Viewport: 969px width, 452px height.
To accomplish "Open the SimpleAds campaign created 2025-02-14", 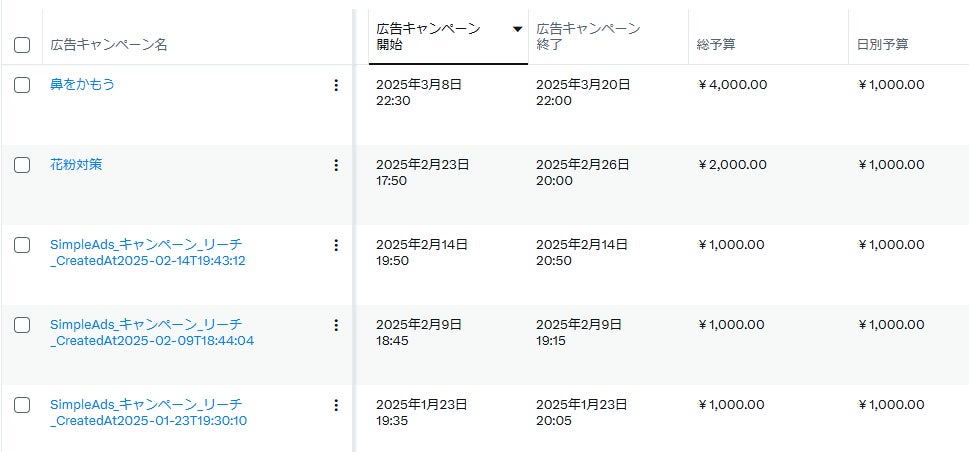I will 147,253.
